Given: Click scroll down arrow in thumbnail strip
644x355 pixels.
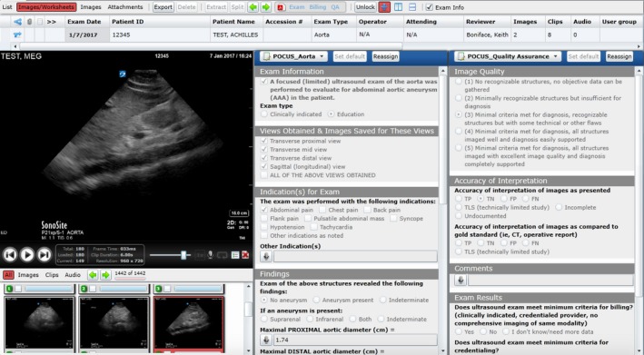Looking at the screenshot, I should click(249, 350).
